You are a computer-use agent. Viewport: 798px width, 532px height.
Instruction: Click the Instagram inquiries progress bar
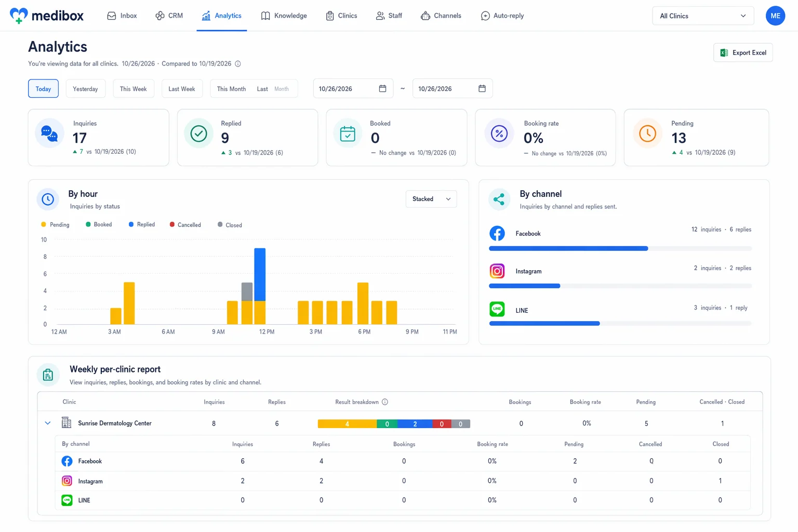[620, 286]
